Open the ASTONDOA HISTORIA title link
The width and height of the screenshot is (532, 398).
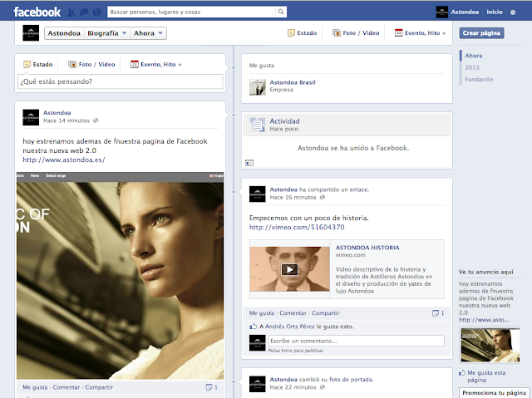pos(367,248)
